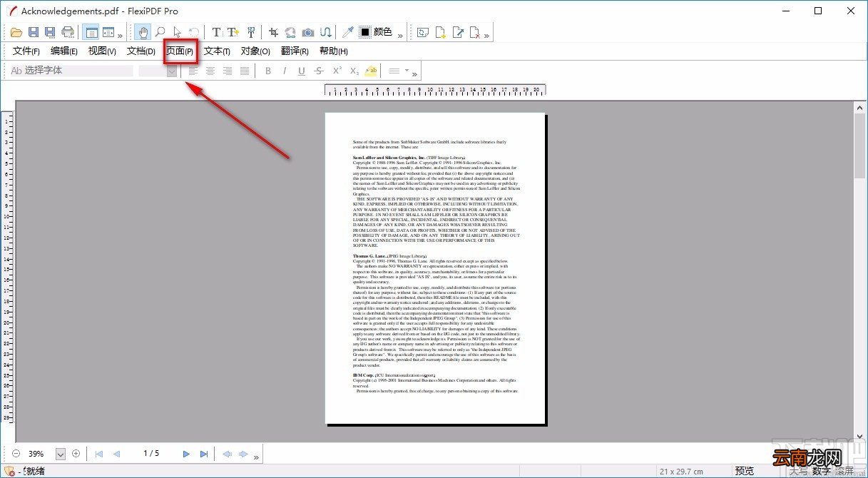Click the black 颜色 color swatch
868x478 pixels.
pos(364,32)
